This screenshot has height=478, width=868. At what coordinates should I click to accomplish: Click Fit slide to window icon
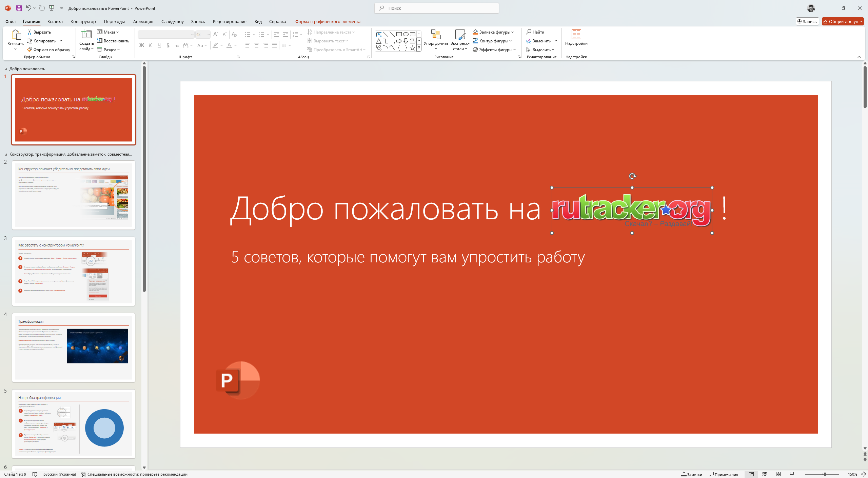click(864, 474)
